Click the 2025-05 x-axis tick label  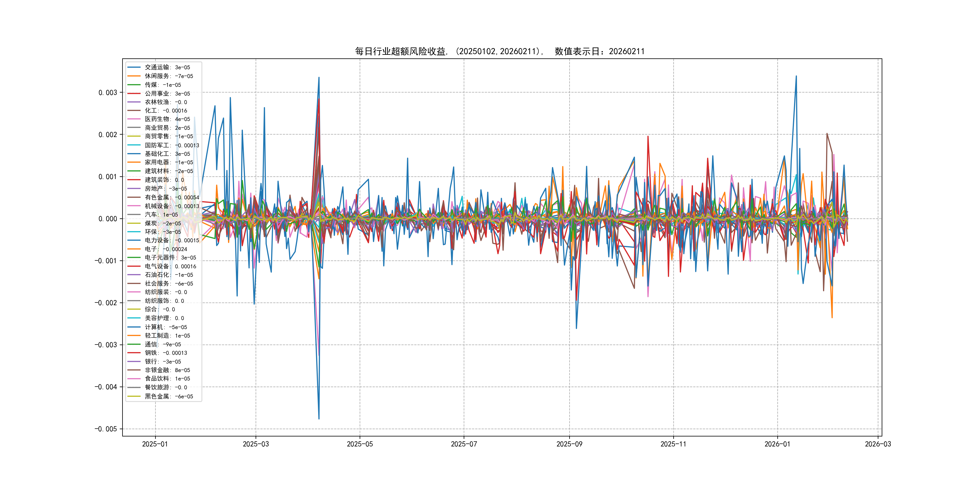360,444
